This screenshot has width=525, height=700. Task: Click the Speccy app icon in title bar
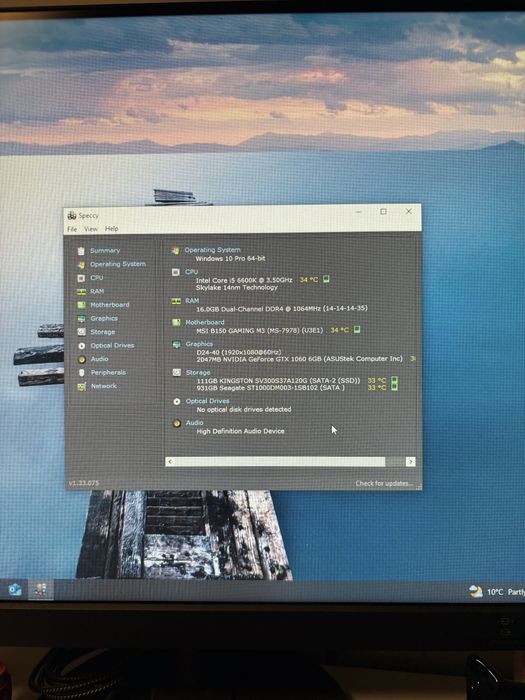[x=72, y=216]
